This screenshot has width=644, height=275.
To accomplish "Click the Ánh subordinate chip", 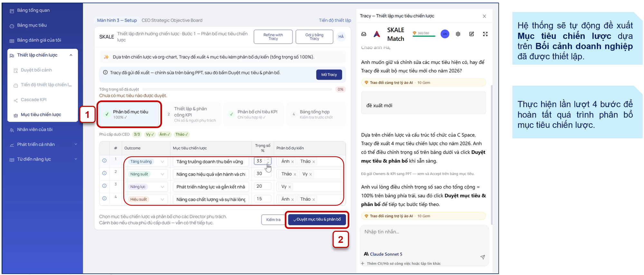I will pos(165,134).
